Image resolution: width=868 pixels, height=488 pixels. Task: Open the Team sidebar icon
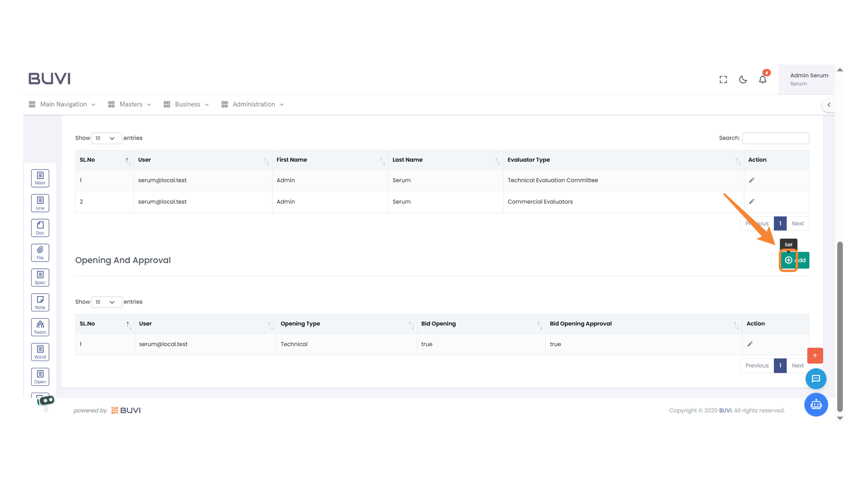[x=40, y=327]
